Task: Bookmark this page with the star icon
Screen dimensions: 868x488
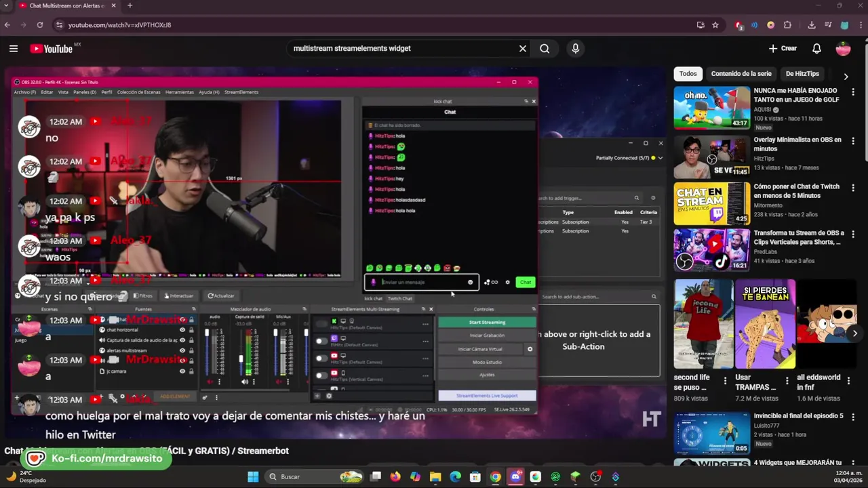Action: (715, 25)
